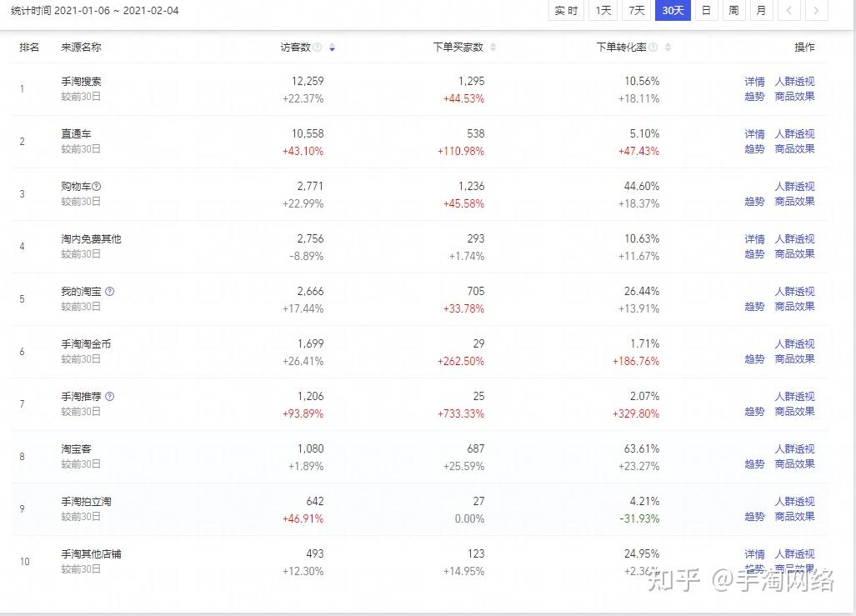The width and height of the screenshot is (856, 616).
Task: Open 人群透视 for 手淘淘金币
Action: coord(794,344)
